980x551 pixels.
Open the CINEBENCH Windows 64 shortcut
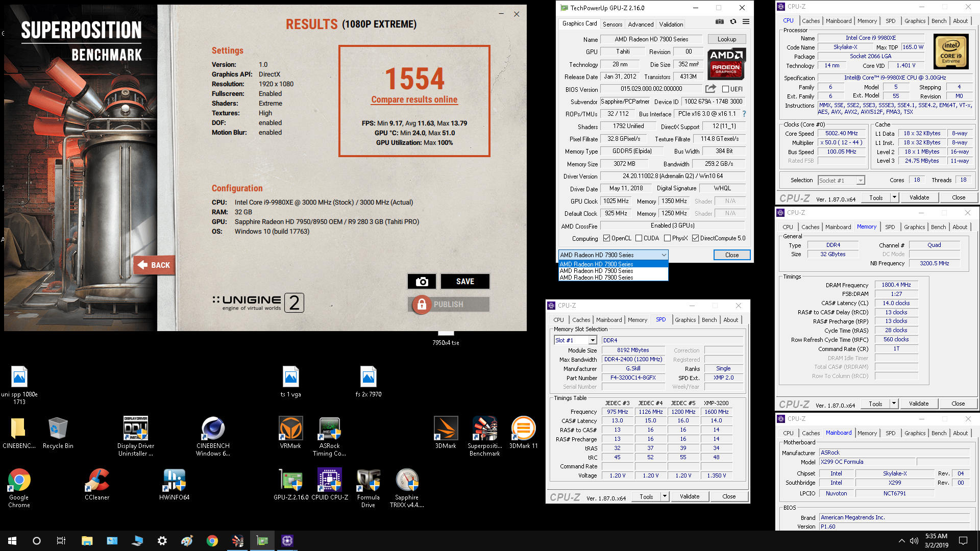(x=213, y=436)
